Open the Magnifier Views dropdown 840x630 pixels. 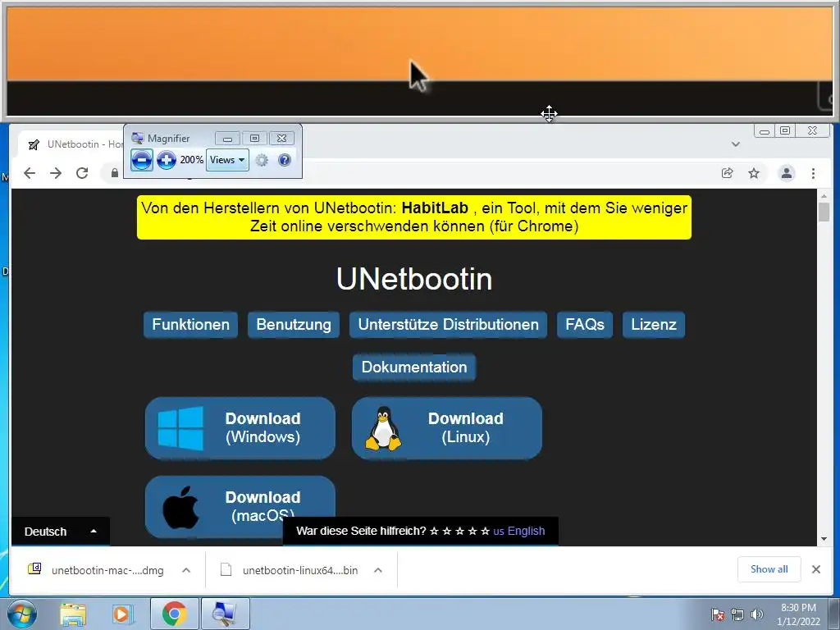tap(228, 160)
